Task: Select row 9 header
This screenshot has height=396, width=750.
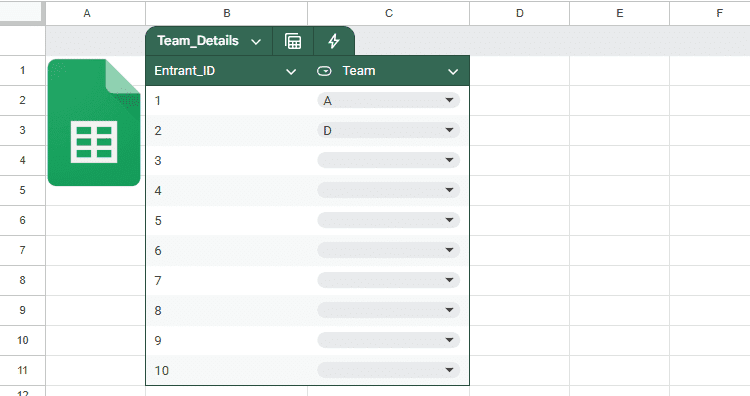Action: coord(22,310)
